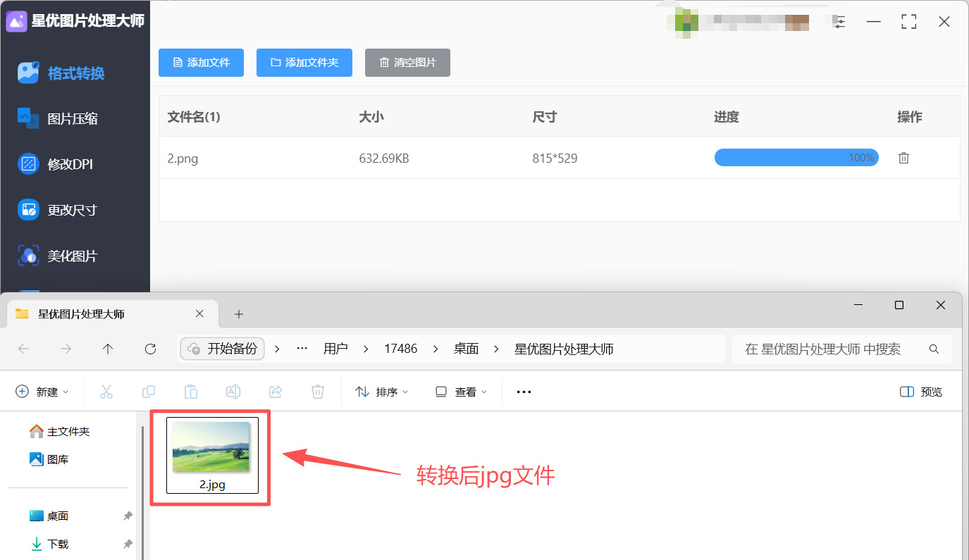Click the 进度 column header
969x560 pixels.
click(x=727, y=117)
